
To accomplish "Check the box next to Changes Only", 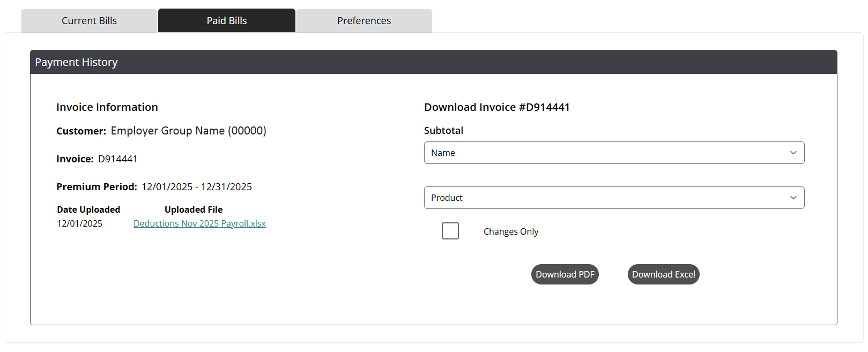I will tap(450, 230).
